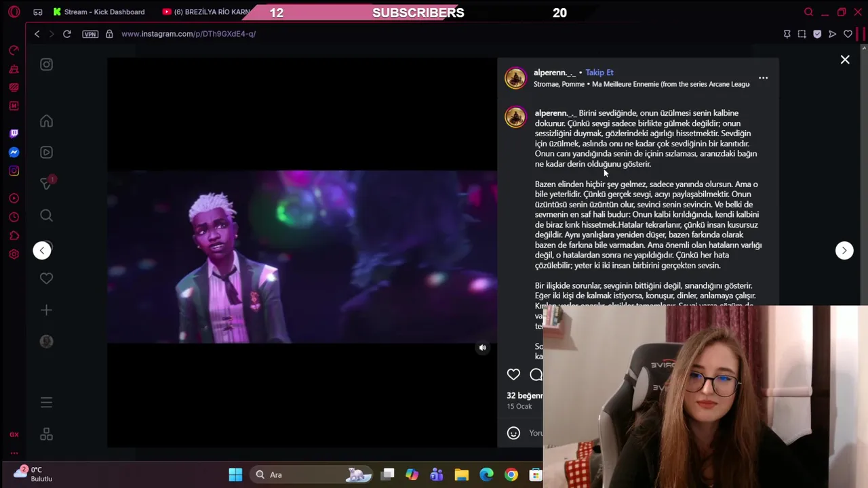
Task: Open Messenger panel in Opera sidebar
Action: pyautogui.click(x=14, y=152)
